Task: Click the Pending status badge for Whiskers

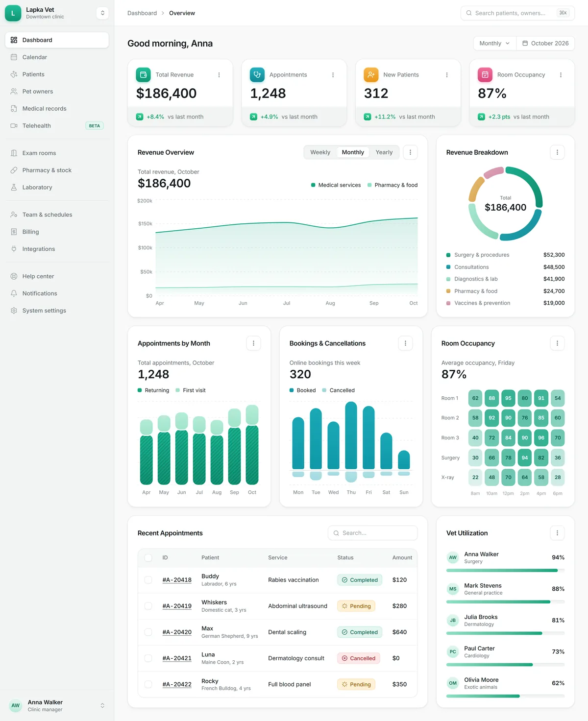Action: pyautogui.click(x=356, y=606)
